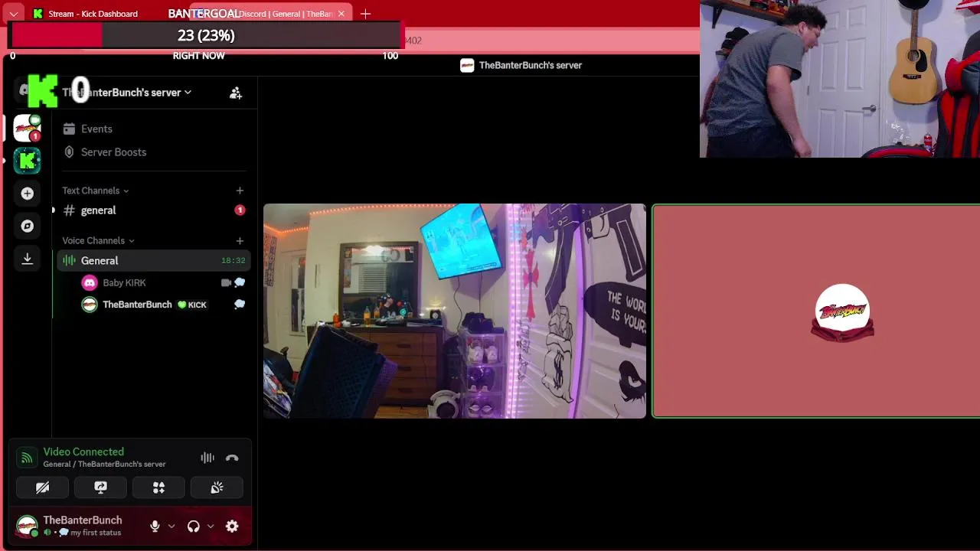The height and width of the screenshot is (551, 980).
Task: Click the 18:32 voice channel timer
Action: coord(234,261)
